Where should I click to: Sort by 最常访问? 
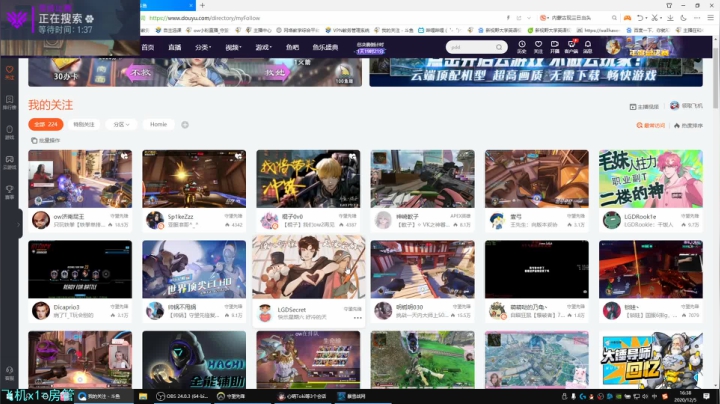pyautogui.click(x=651, y=125)
